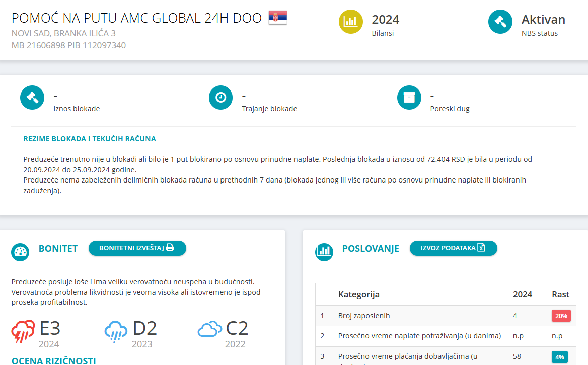Open the Bonitetni izveštaj print button

[x=137, y=248]
